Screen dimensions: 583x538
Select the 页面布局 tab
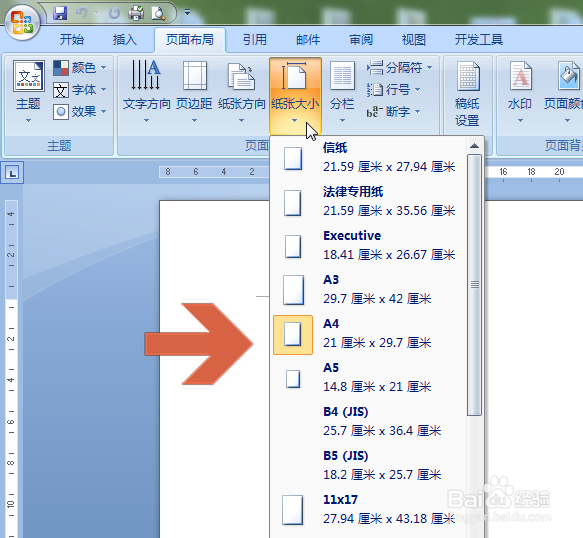[x=190, y=39]
